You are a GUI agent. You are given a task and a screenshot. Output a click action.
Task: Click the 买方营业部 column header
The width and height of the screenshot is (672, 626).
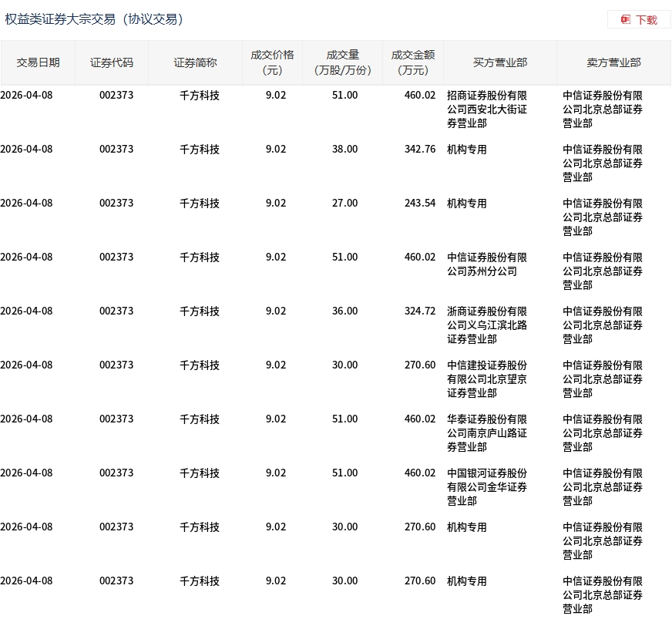[x=500, y=62]
